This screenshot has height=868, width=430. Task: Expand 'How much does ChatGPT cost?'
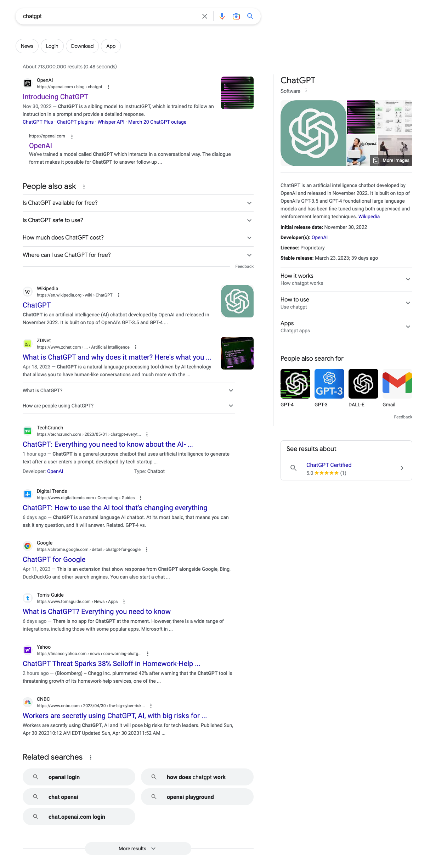[x=138, y=238]
